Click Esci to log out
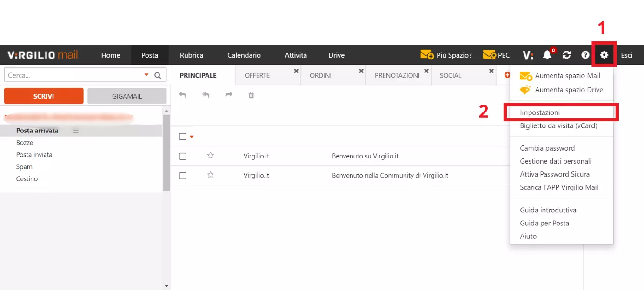Viewport: 644px width, 290px height. [627, 55]
